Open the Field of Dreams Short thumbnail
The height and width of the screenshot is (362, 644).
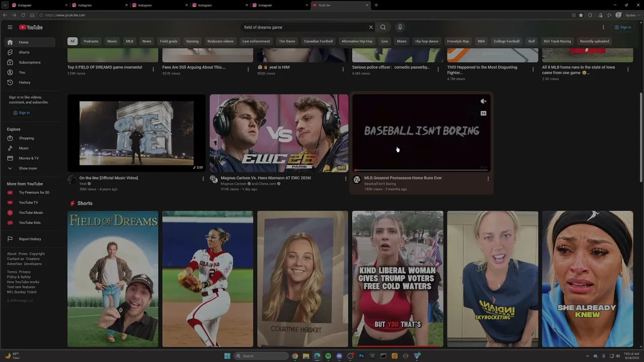click(x=113, y=279)
